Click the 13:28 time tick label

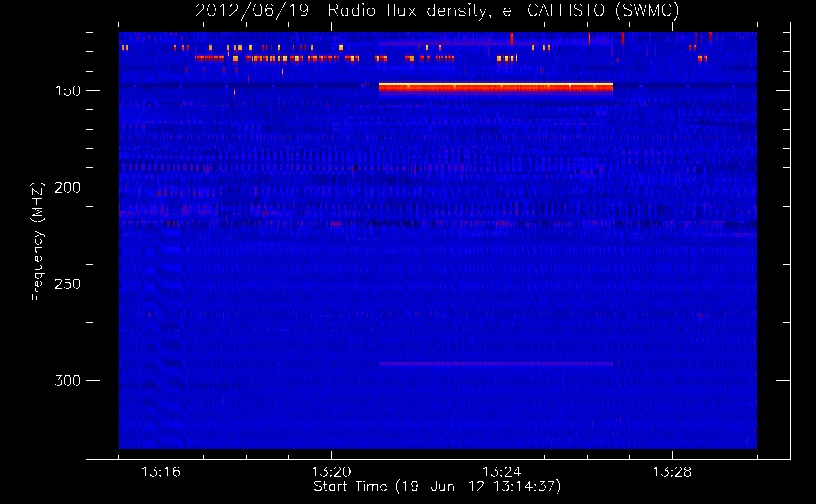[x=672, y=472]
